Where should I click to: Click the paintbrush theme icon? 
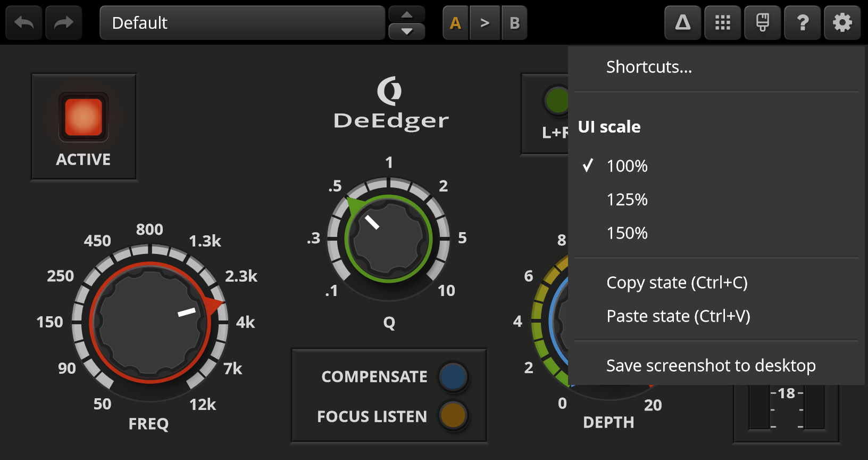coord(763,23)
